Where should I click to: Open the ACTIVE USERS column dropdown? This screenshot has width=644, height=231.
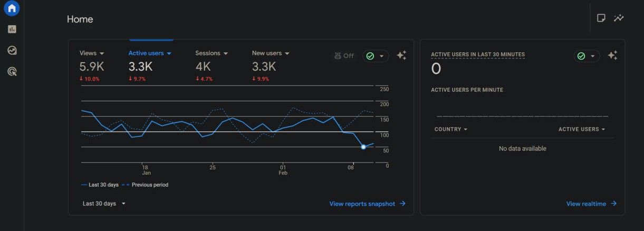pyautogui.click(x=582, y=129)
